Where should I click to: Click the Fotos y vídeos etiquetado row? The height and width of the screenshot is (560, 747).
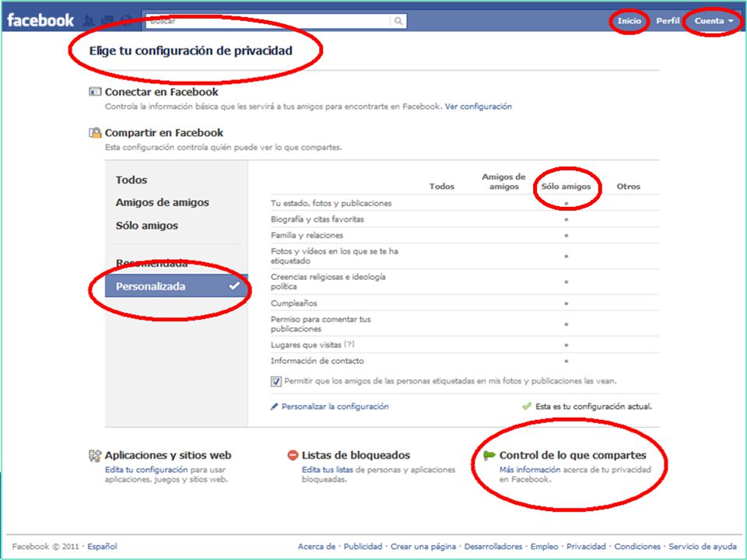tap(465, 256)
